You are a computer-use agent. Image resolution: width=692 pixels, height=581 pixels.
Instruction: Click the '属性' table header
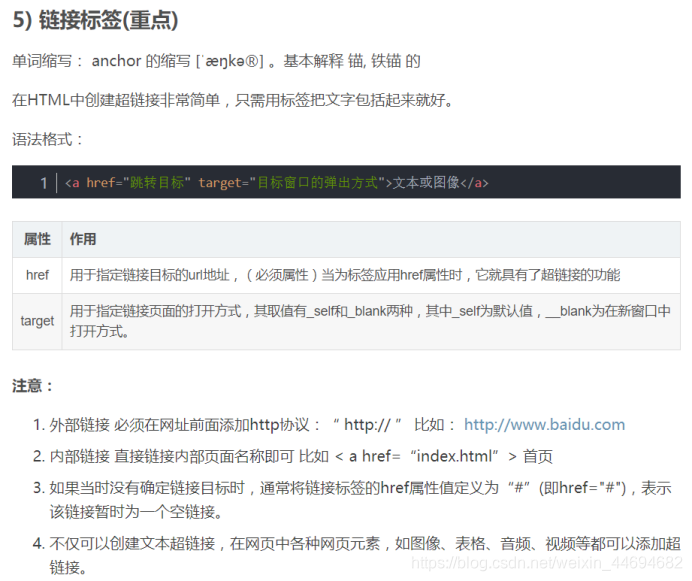click(x=37, y=239)
